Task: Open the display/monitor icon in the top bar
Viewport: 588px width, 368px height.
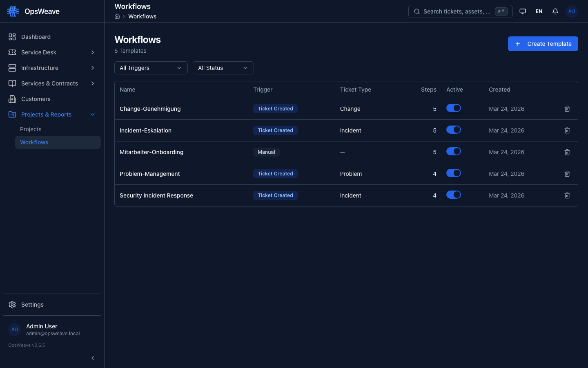Action: pos(523,11)
